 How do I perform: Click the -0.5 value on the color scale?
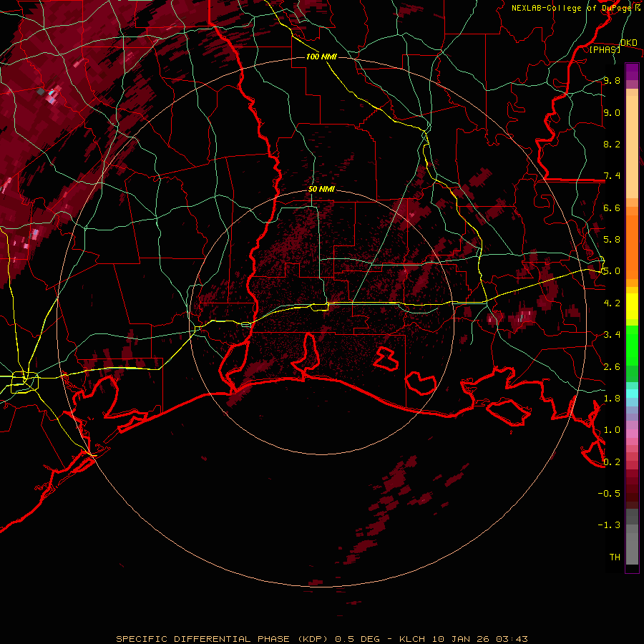609,494
